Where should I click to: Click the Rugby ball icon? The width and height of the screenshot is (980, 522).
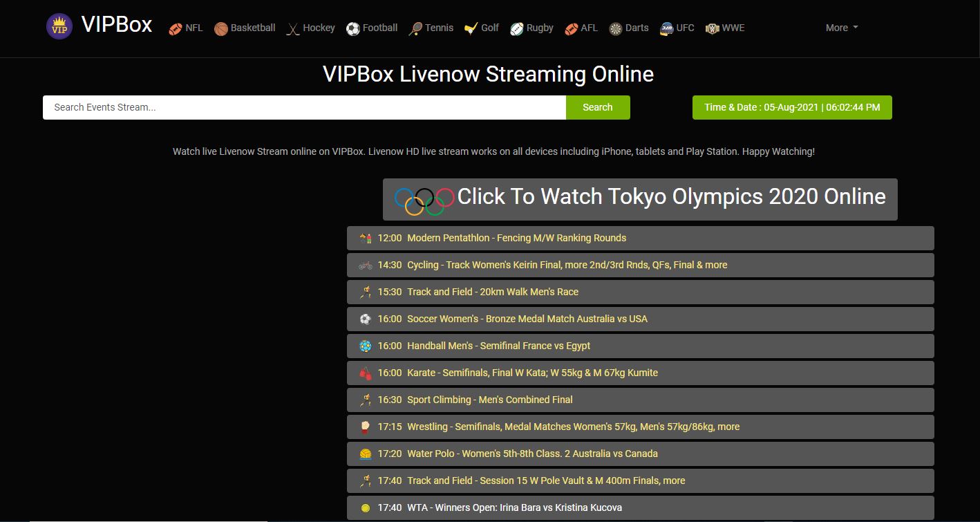coord(517,29)
